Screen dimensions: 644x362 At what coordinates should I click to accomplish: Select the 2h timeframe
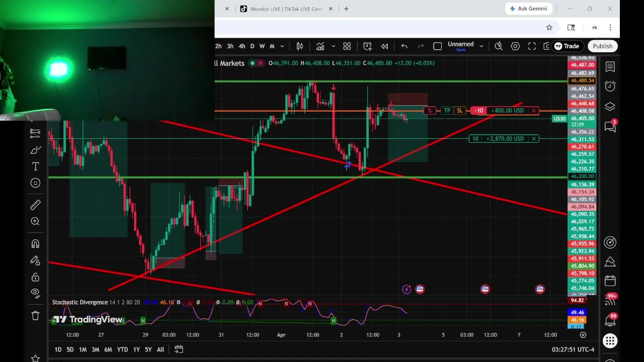(218, 46)
